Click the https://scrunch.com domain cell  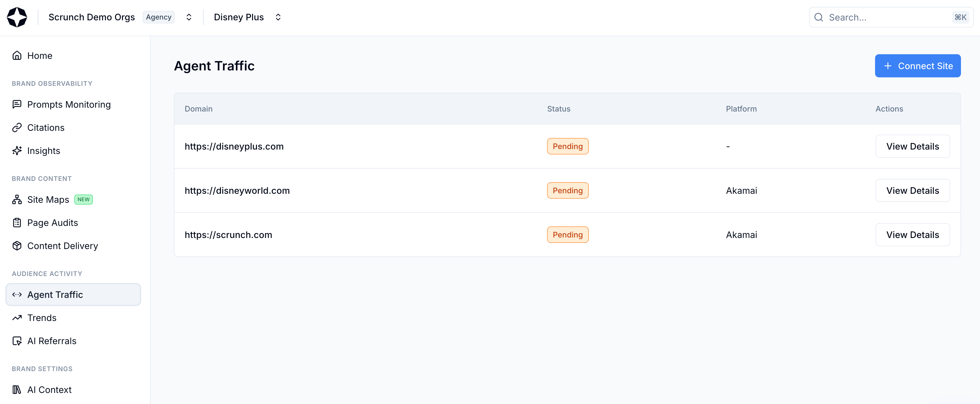228,234
